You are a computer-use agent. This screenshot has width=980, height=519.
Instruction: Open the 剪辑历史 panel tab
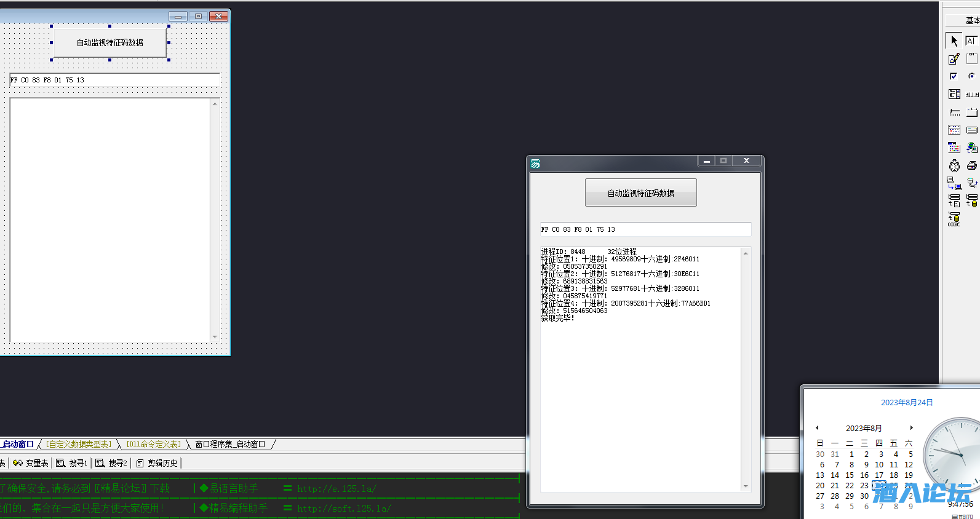(157, 463)
